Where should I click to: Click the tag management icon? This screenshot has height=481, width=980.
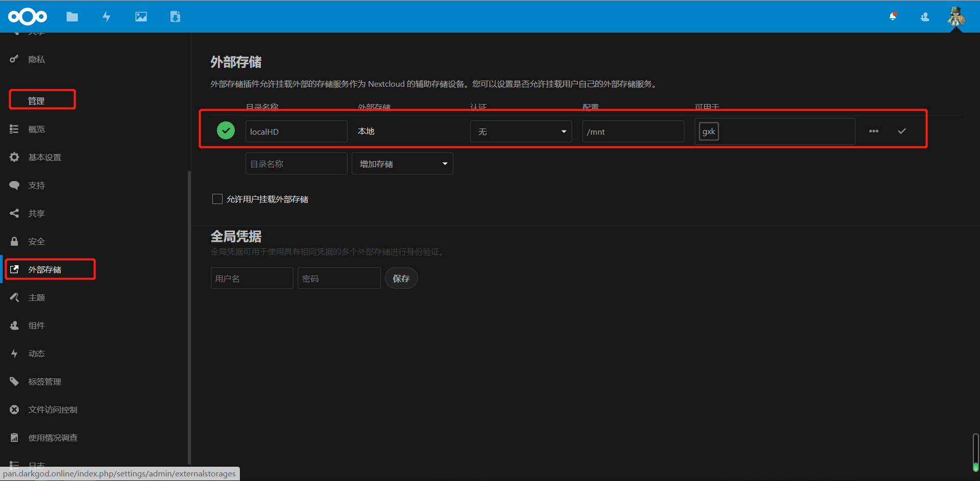click(14, 382)
